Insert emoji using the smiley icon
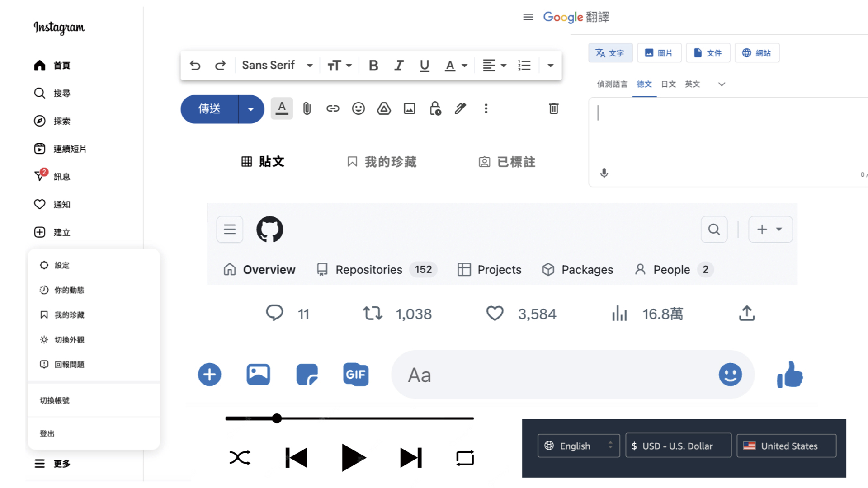Viewport: 868px width, 488px height. click(358, 108)
